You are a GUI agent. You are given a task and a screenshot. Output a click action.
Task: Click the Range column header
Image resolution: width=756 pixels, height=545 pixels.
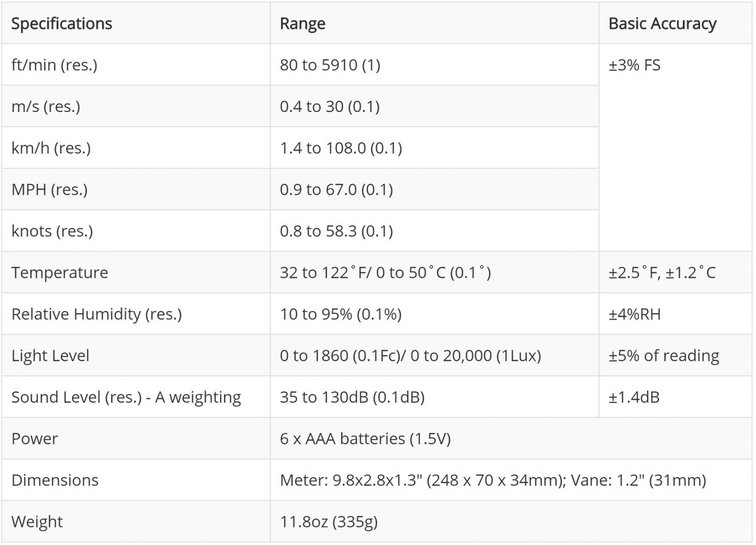click(x=302, y=24)
